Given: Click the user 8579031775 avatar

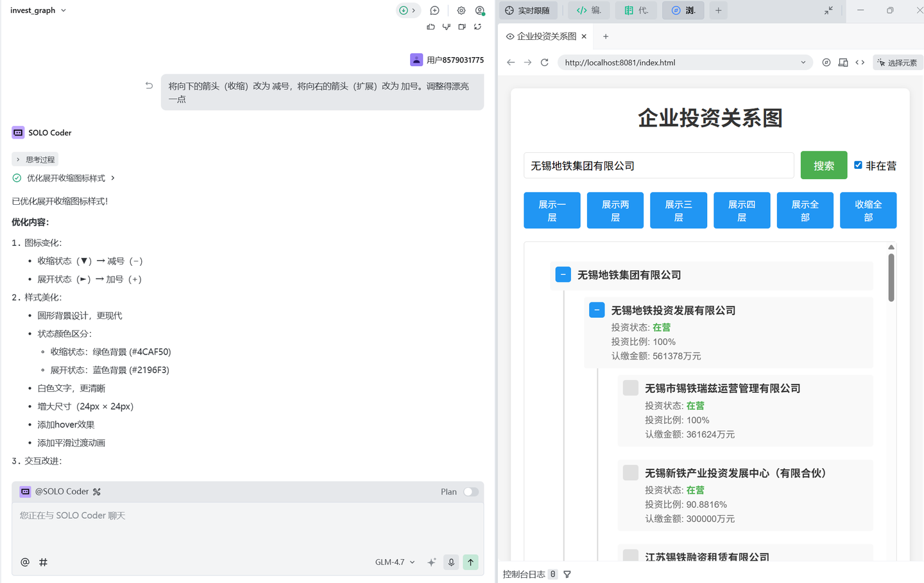Looking at the screenshot, I should (416, 60).
